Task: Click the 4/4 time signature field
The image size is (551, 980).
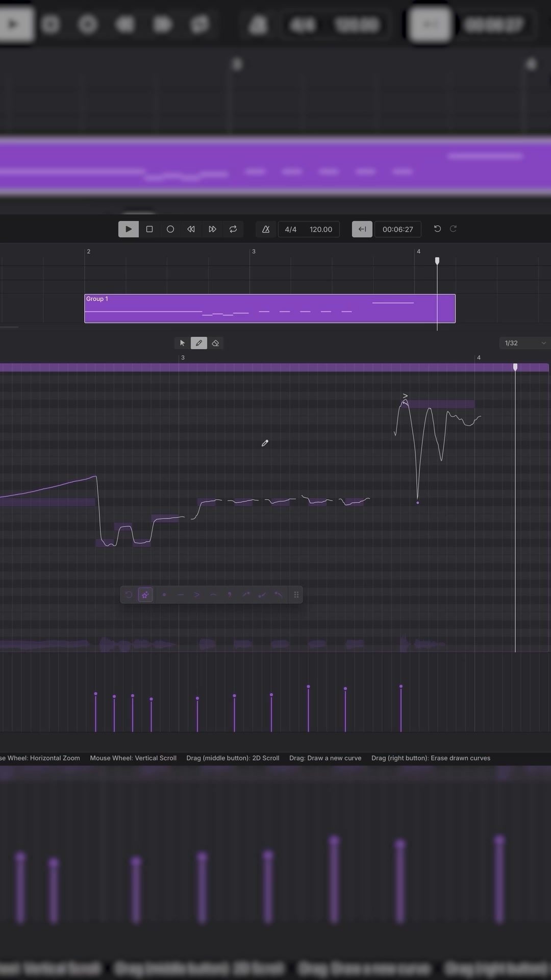Action: tap(291, 229)
